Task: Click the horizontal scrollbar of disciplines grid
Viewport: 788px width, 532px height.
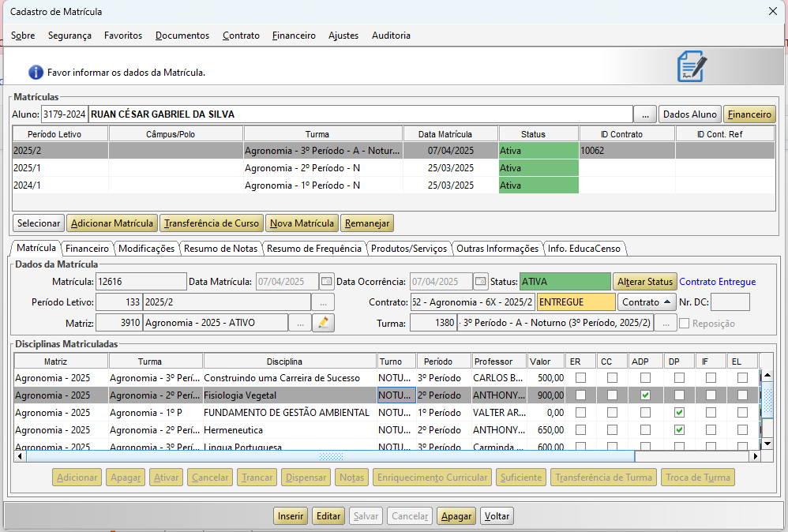Action: point(331,456)
